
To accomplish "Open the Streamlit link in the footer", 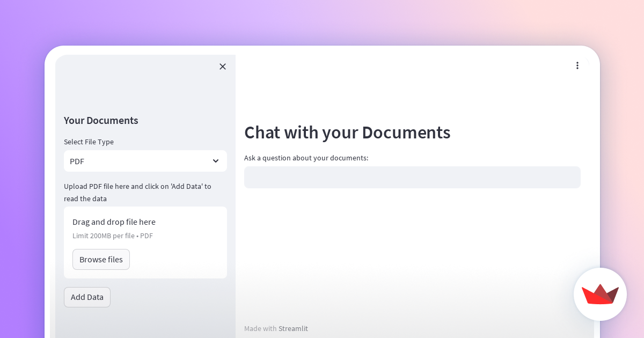I will point(293,328).
